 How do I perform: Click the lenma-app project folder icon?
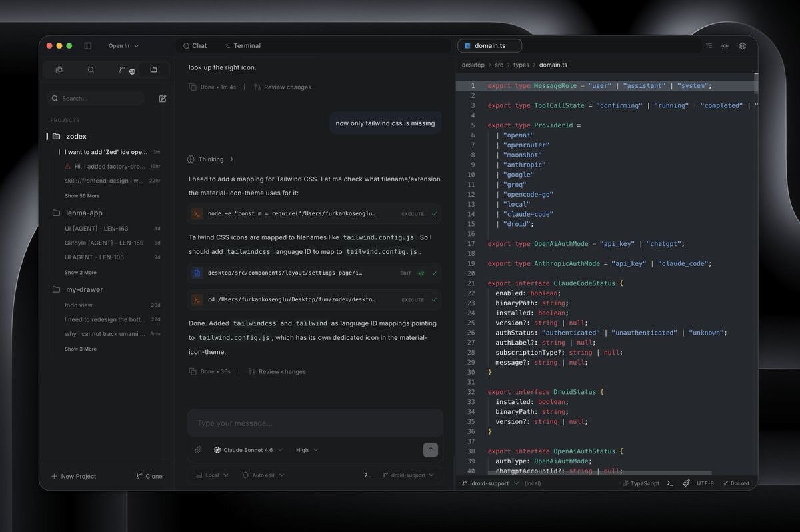coord(57,213)
